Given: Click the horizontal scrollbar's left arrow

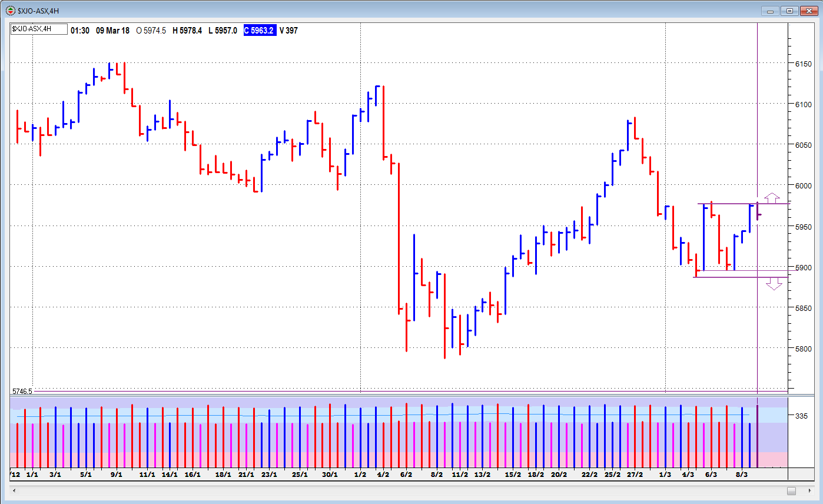Looking at the screenshot, I should coord(14,490).
